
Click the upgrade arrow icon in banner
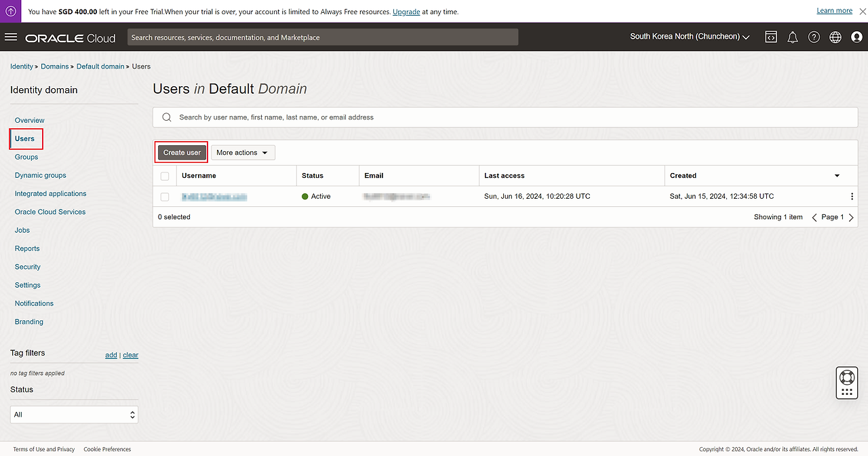pyautogui.click(x=11, y=12)
